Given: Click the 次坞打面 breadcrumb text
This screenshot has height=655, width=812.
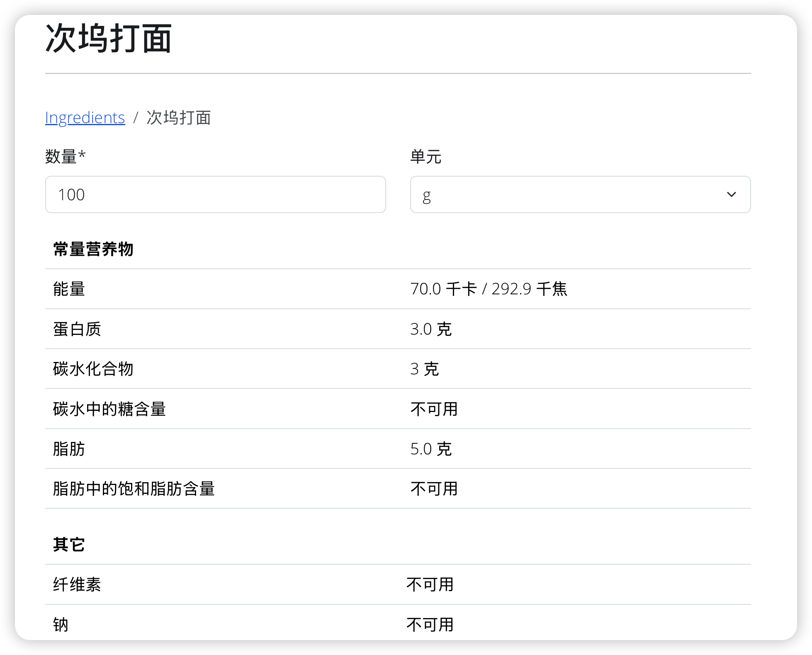Looking at the screenshot, I should pos(179,118).
